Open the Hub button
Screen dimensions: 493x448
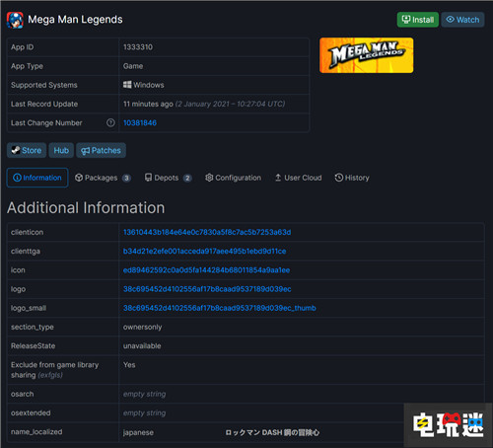tap(61, 150)
